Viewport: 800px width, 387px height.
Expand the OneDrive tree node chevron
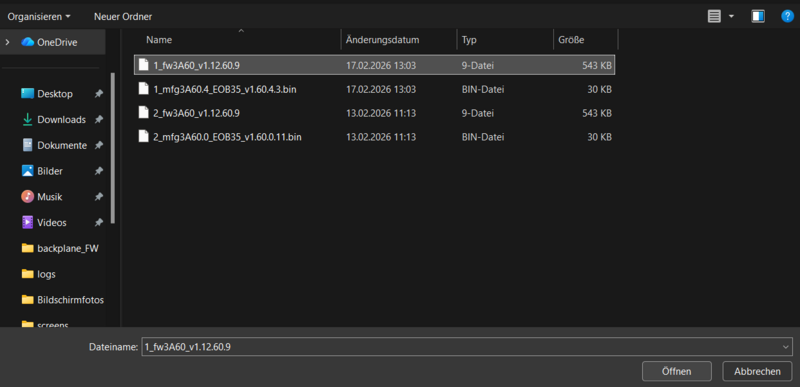[7, 42]
